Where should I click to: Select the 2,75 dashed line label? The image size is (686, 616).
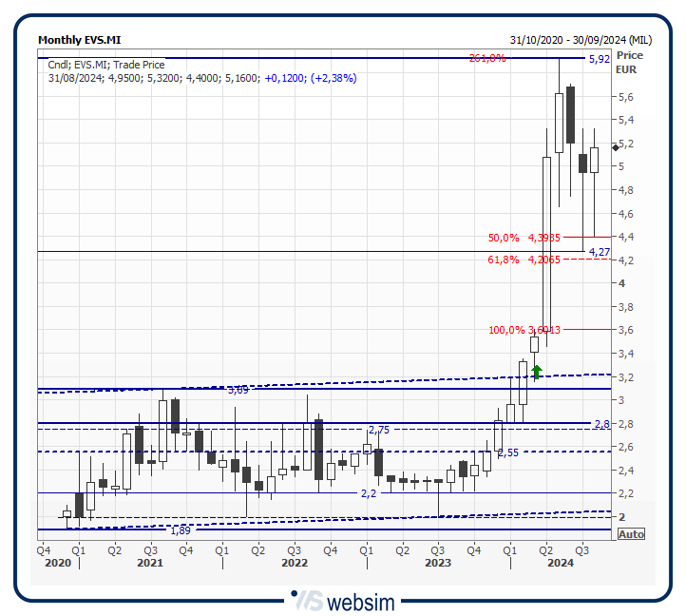tap(379, 430)
